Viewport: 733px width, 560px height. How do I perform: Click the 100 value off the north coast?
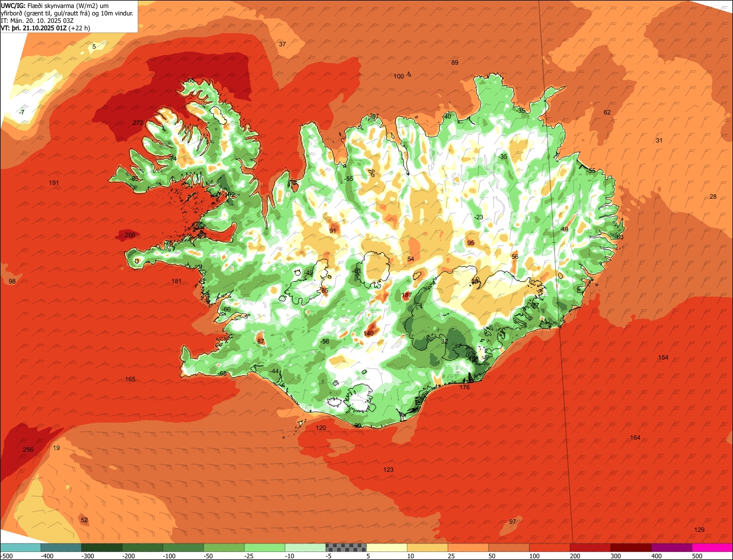pyautogui.click(x=399, y=76)
